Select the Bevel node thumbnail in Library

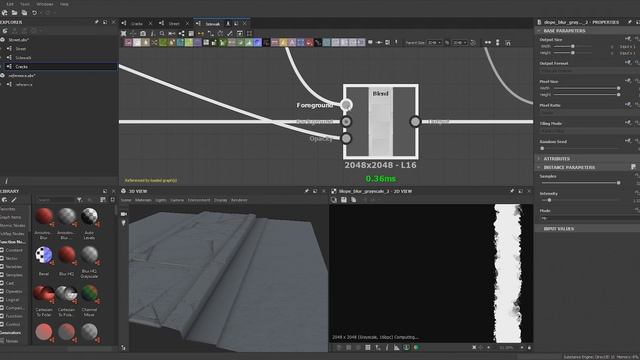pyautogui.click(x=44, y=255)
